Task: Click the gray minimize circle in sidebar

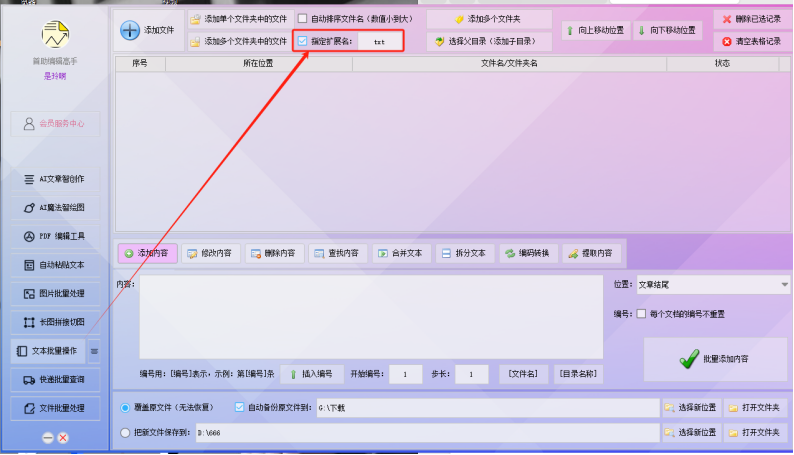Action: 48,438
